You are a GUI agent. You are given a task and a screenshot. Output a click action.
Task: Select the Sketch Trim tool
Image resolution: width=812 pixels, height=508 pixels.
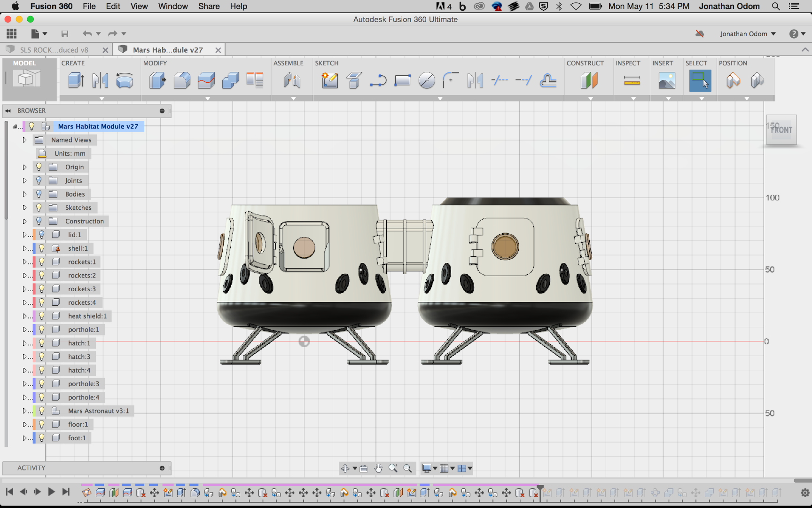[500, 80]
